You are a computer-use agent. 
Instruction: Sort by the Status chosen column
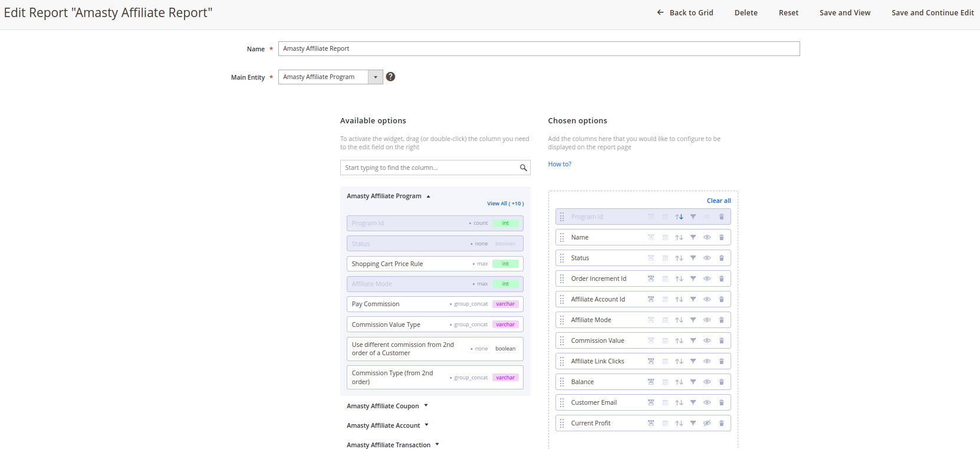click(x=679, y=258)
